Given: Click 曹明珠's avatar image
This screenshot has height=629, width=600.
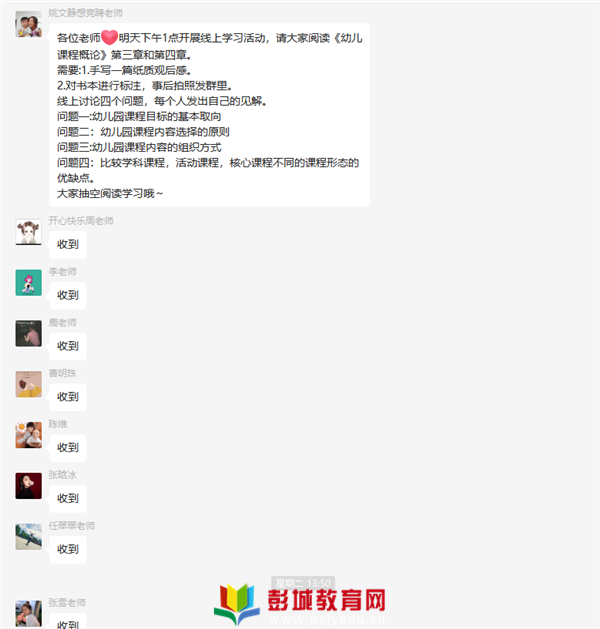Looking at the screenshot, I should point(28,384).
